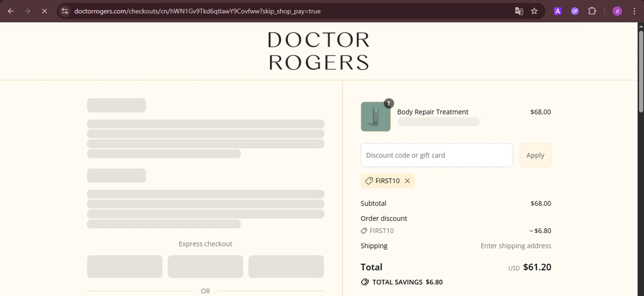This screenshot has height=296, width=644.
Task: Click the 'Enter shipping address' text
Action: pyautogui.click(x=516, y=246)
